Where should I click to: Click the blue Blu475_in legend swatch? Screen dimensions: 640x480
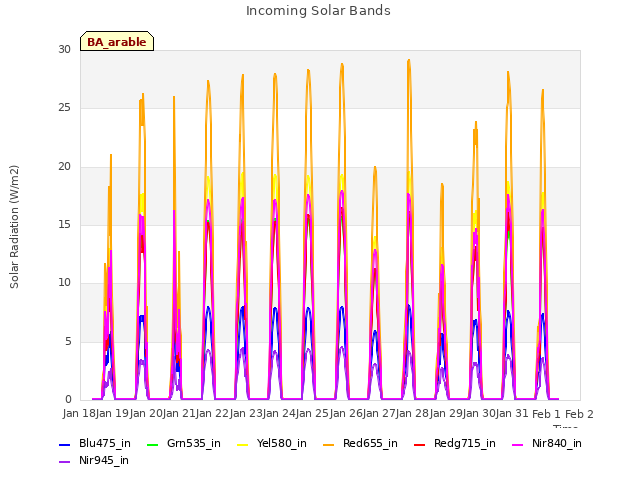pos(64,444)
